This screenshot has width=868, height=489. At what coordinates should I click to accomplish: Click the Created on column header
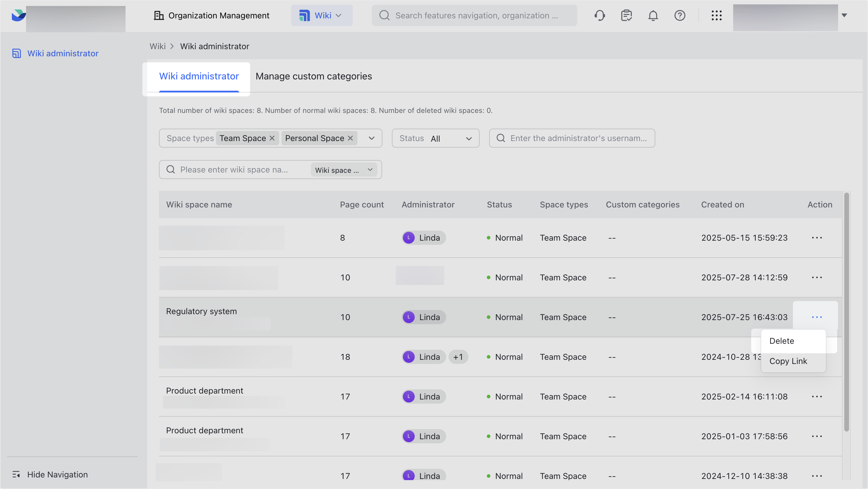722,204
